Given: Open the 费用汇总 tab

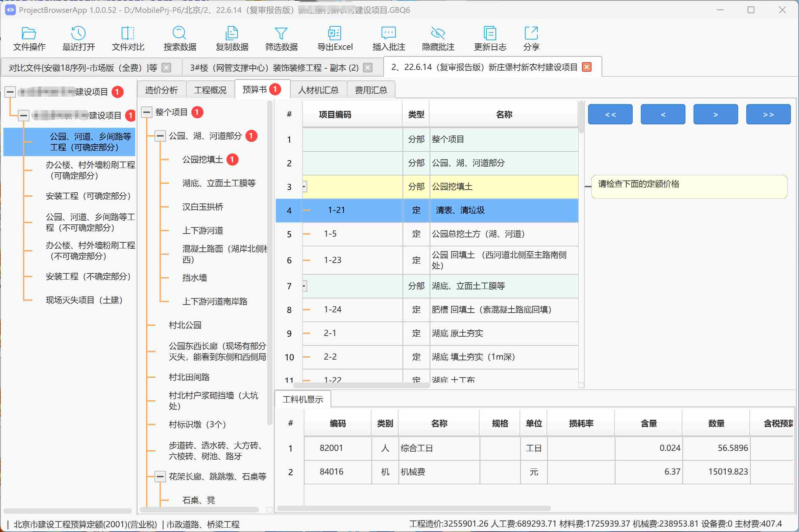Looking at the screenshot, I should click(371, 90).
